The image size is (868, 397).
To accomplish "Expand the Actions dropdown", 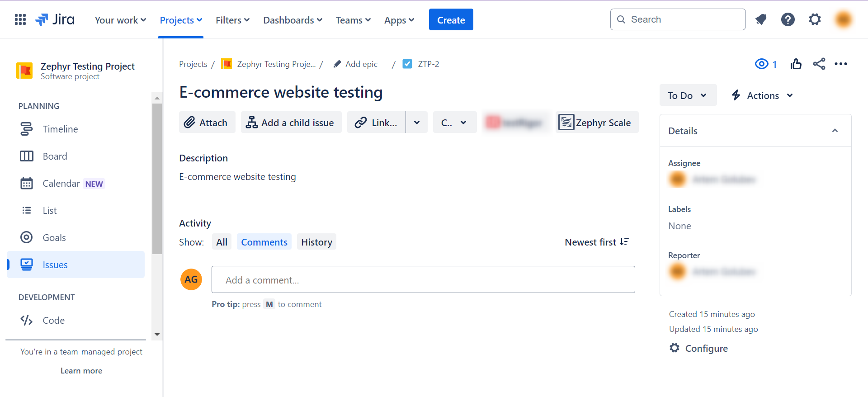I will (763, 95).
